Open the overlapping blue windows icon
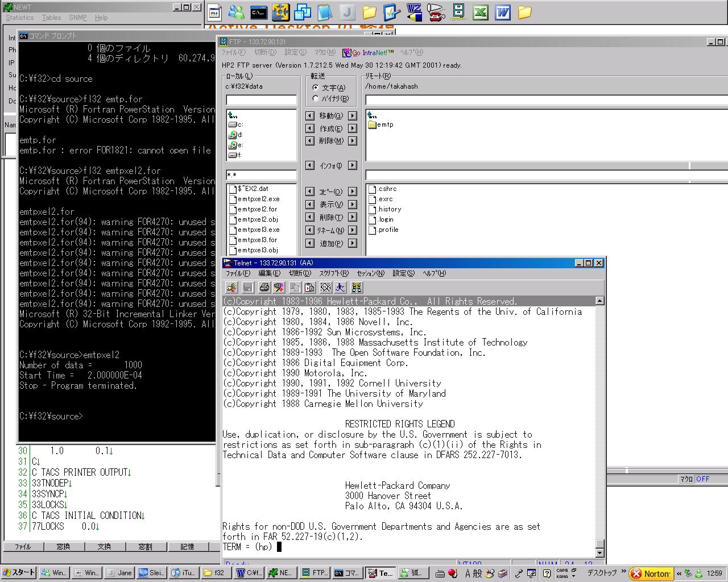This screenshot has width=728, height=582. pyautogui.click(x=303, y=12)
